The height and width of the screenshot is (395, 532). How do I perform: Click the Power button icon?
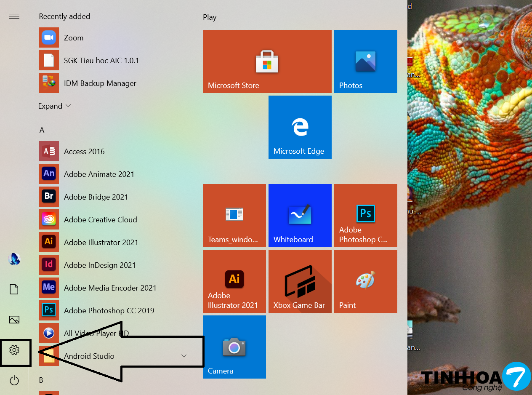click(x=14, y=381)
